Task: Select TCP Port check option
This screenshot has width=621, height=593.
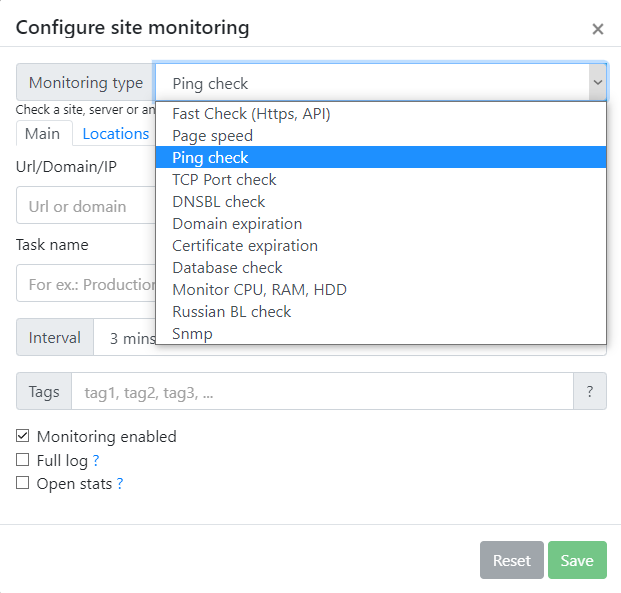Action: (224, 180)
